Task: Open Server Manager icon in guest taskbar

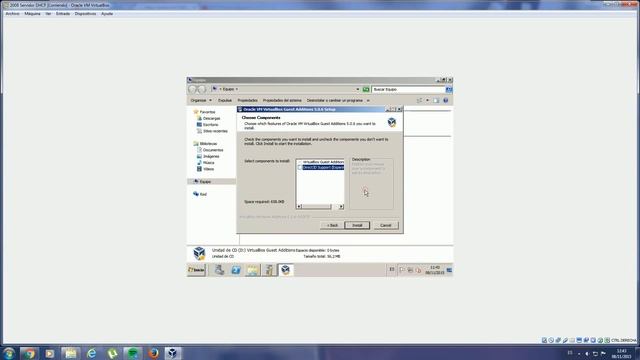Action: (x=219, y=270)
